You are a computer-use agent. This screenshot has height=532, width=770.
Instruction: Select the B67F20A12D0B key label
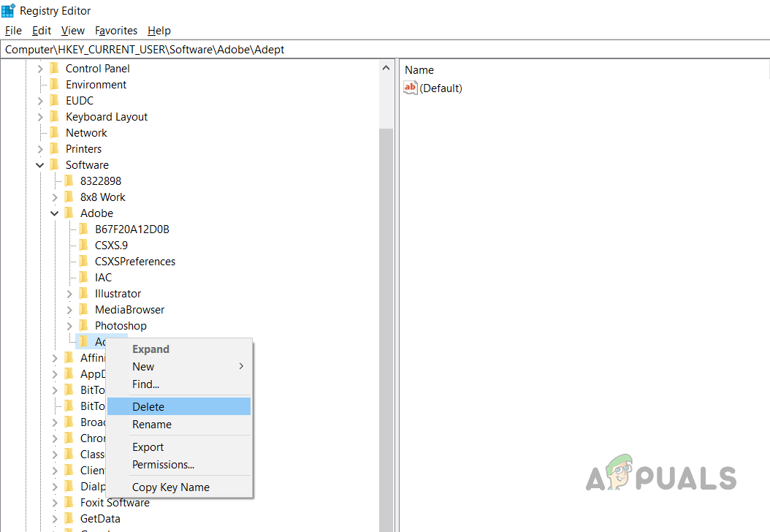click(132, 229)
